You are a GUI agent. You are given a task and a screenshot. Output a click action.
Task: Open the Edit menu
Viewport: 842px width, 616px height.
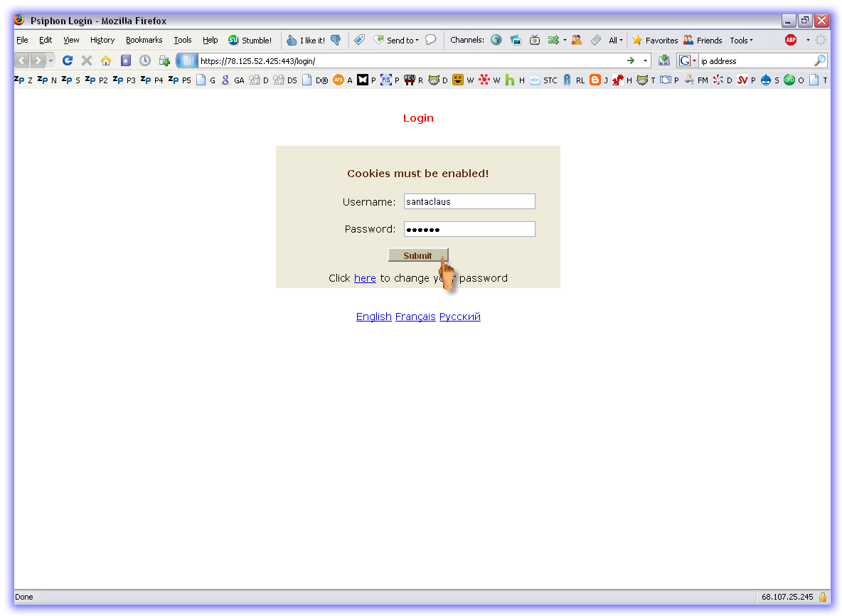point(46,40)
